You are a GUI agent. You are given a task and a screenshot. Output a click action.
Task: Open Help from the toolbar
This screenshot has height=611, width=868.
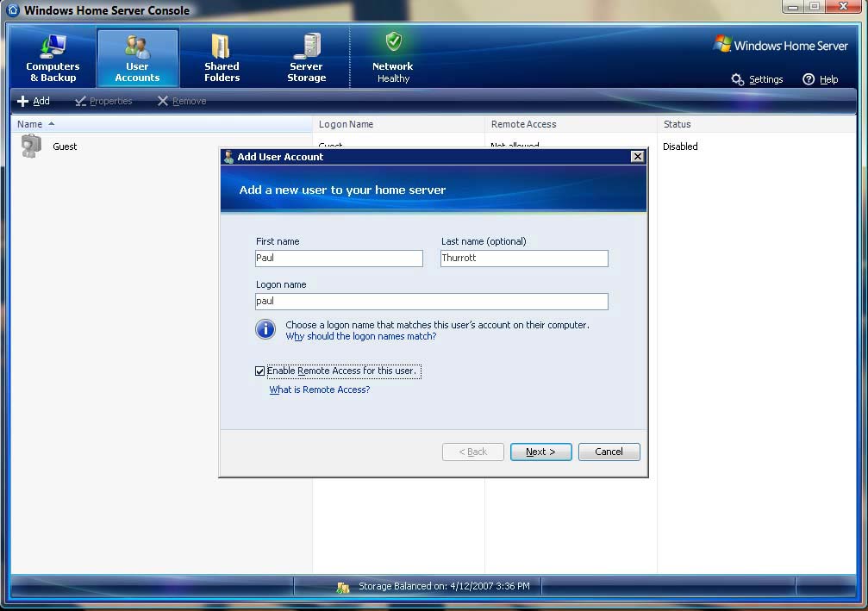click(x=820, y=79)
